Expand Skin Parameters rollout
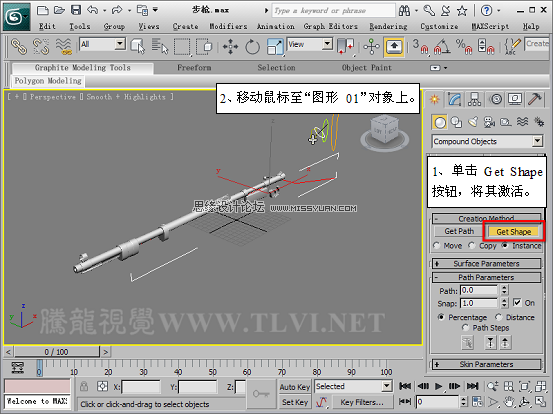The height and width of the screenshot is (414, 553). tap(487, 364)
